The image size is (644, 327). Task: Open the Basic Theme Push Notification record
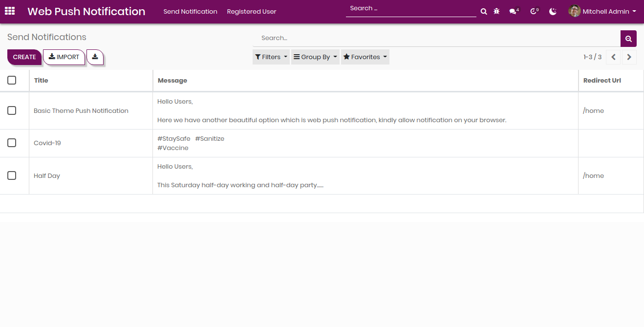(x=81, y=110)
